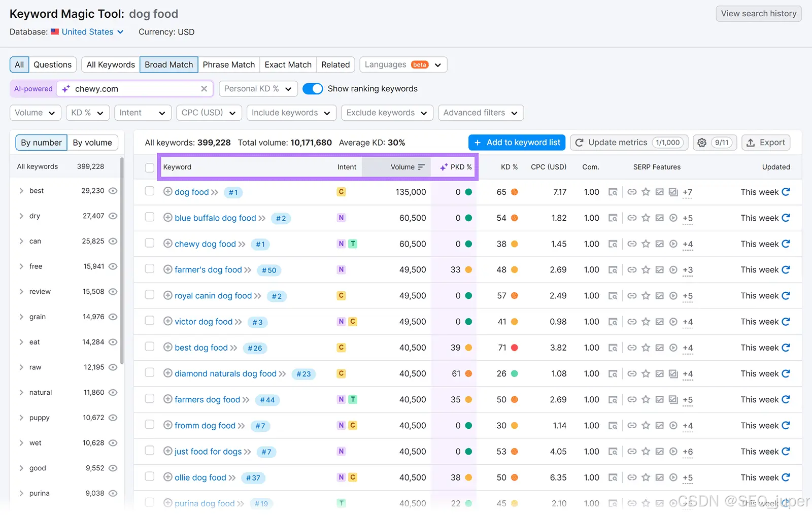Click the double-chevron next to just food for dogs
This screenshot has height=515, width=812.
click(x=247, y=452)
